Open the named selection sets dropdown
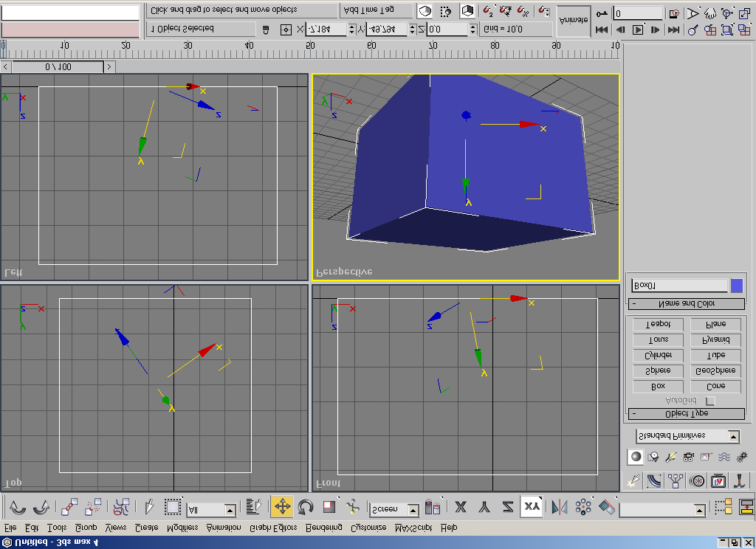The image size is (756, 549). pos(662,509)
